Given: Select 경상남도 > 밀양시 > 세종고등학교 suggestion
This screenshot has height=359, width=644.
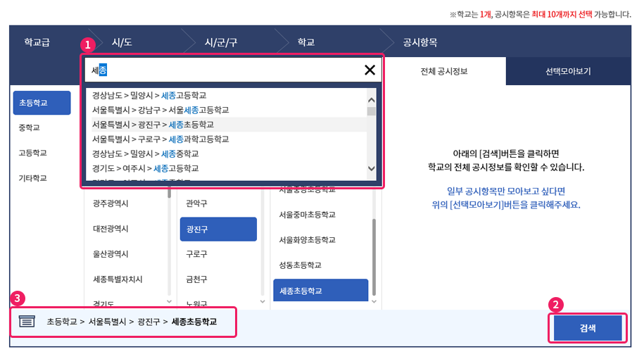Looking at the screenshot, I should [228, 95].
